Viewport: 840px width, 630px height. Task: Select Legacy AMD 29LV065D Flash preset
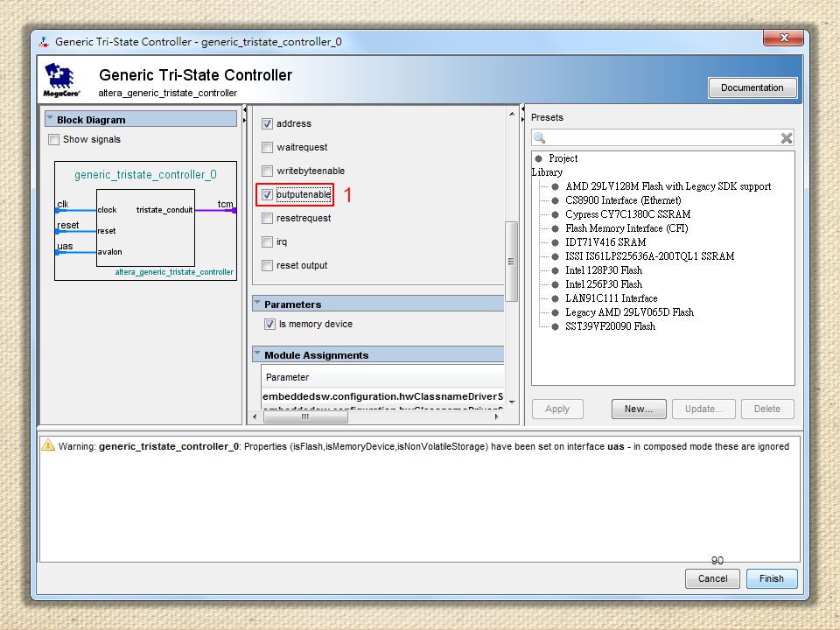[629, 311]
